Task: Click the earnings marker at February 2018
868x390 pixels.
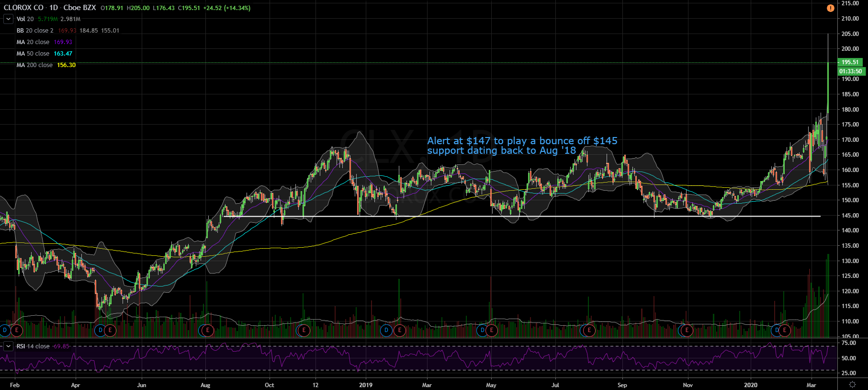Action: pyautogui.click(x=17, y=330)
